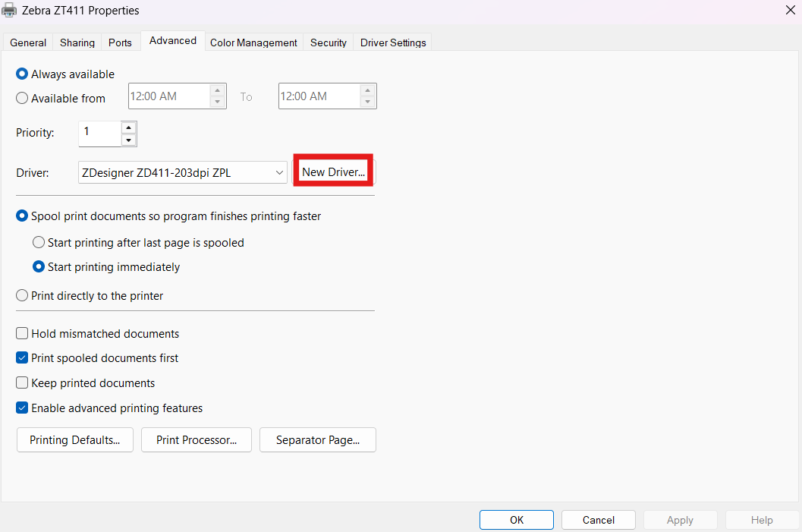
Task: Check Hold mismatched documents
Action: pos(22,333)
